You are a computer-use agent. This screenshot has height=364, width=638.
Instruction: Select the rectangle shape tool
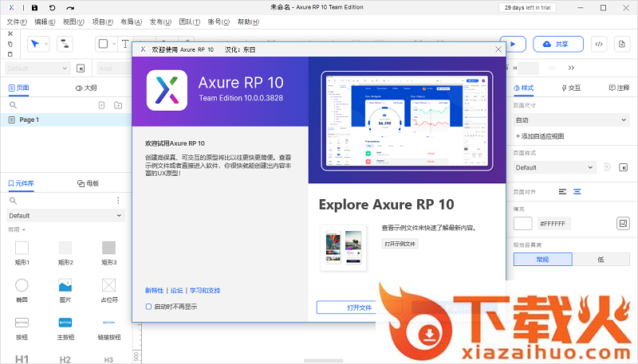[x=104, y=44]
